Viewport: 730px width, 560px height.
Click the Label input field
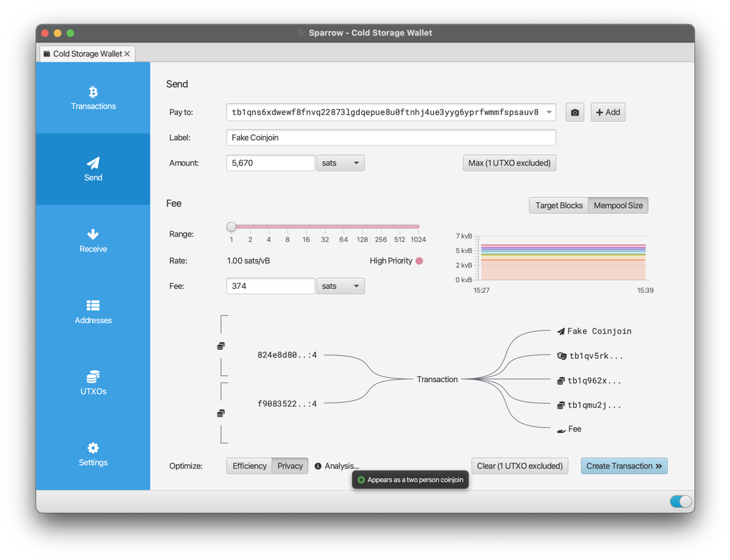coord(391,138)
